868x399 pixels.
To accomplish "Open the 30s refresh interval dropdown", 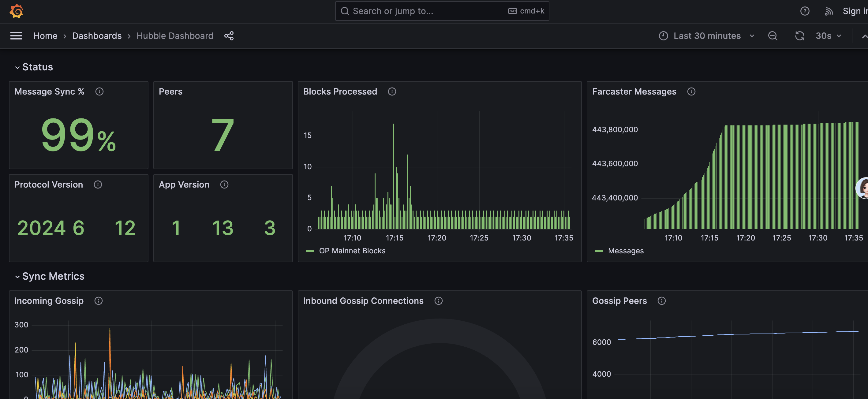I will (828, 36).
